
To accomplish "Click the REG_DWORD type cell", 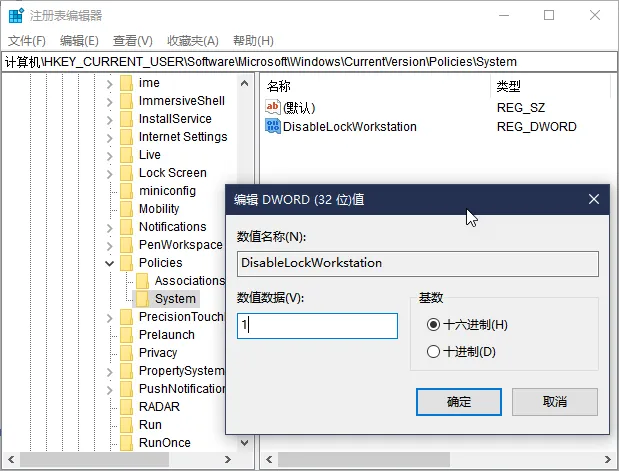I will pyautogui.click(x=536, y=127).
